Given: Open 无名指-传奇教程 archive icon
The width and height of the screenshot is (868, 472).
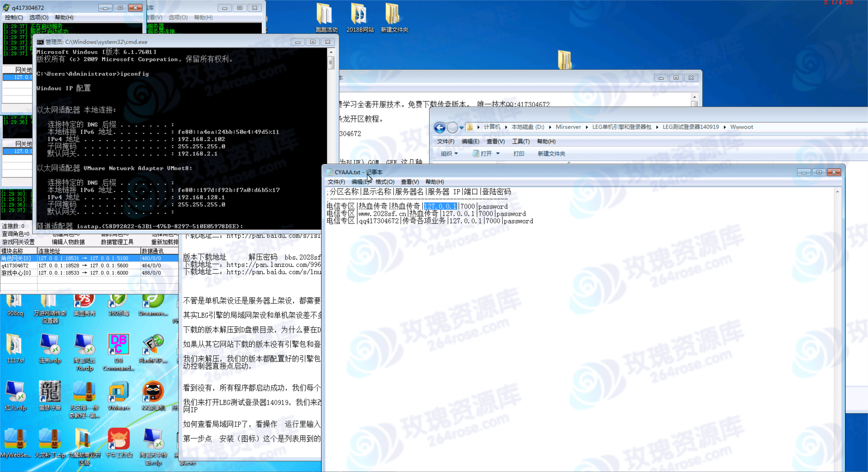Looking at the screenshot, I should (x=84, y=399).
